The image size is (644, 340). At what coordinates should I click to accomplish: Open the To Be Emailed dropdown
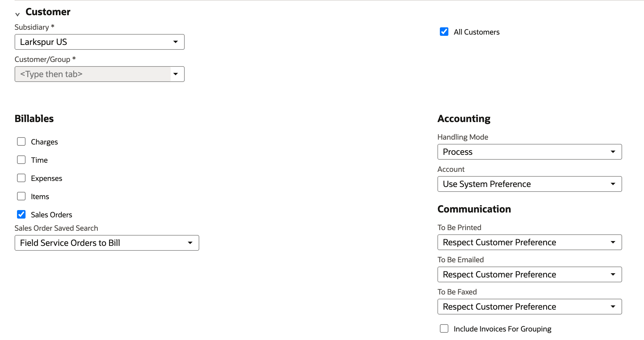coord(530,274)
